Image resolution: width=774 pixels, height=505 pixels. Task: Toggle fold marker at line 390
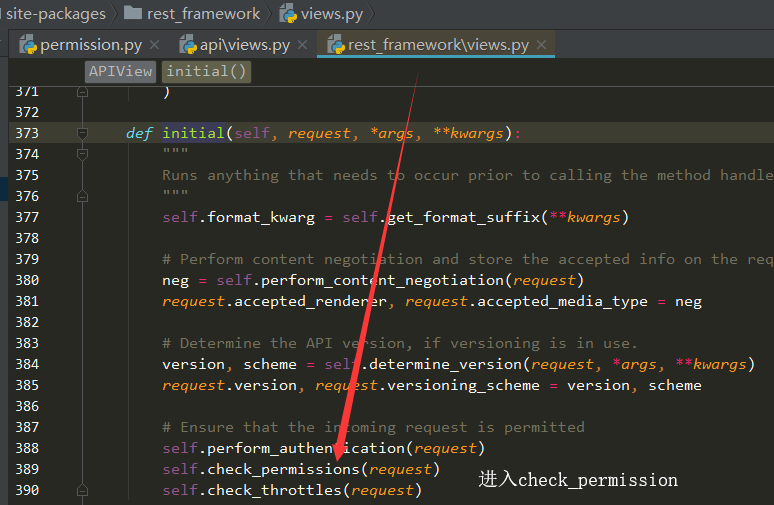pyautogui.click(x=82, y=490)
